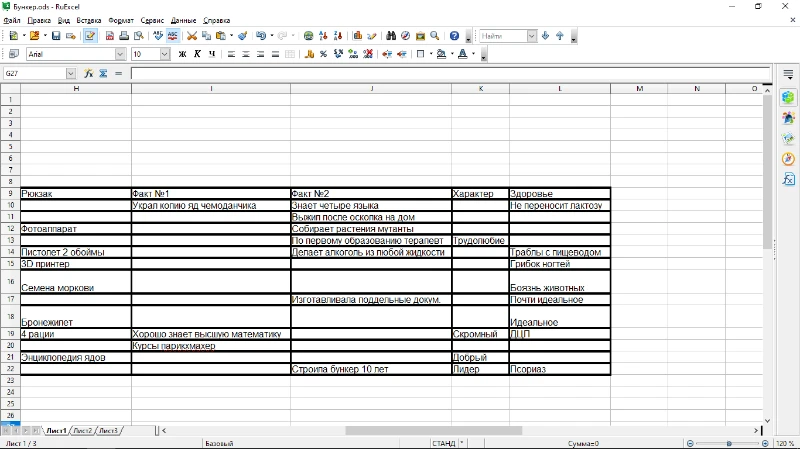800x449 pixels.
Task: Align cell text right
Action: click(x=261, y=54)
